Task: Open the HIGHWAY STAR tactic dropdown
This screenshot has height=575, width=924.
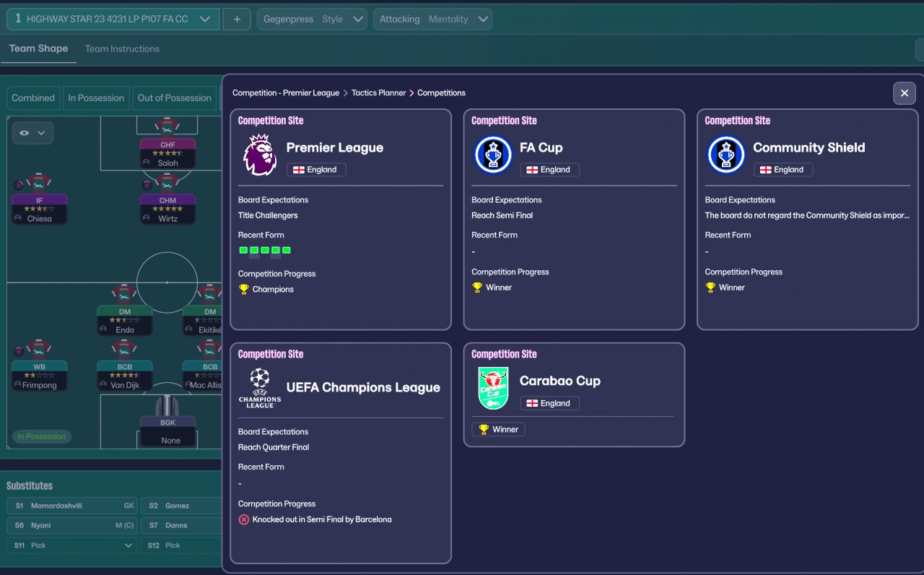Action: coord(113,20)
